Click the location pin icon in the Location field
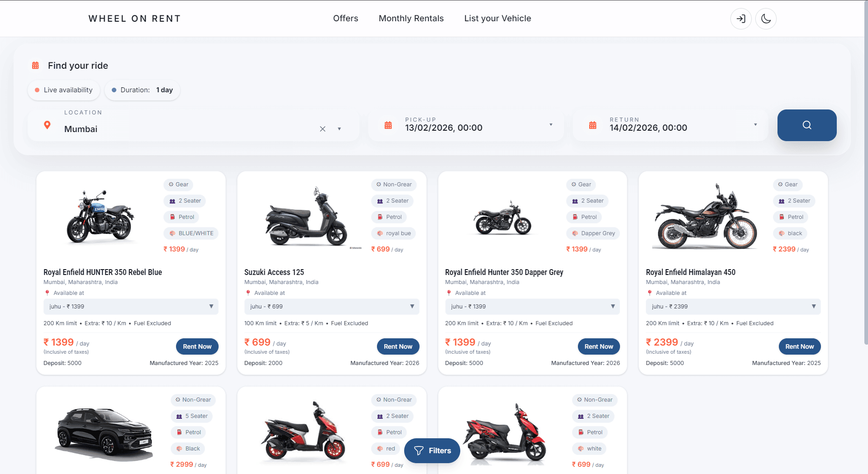Image resolution: width=868 pixels, height=474 pixels. (47, 125)
